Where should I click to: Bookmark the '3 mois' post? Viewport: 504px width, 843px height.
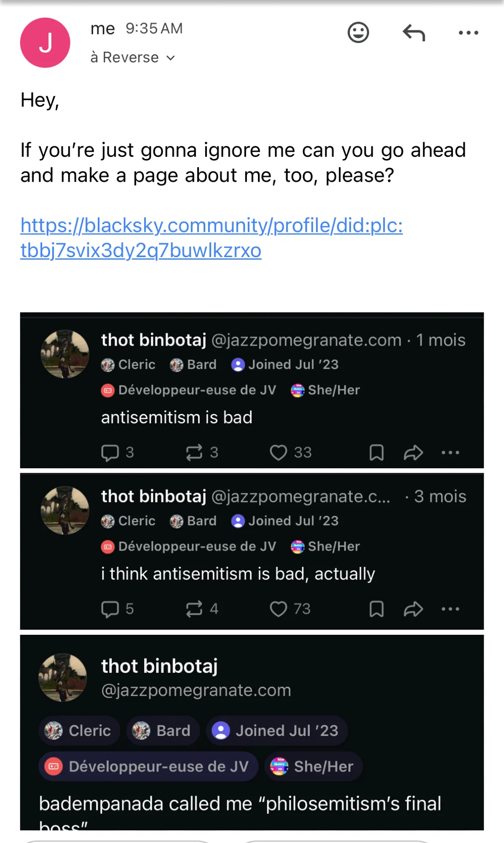(376, 609)
